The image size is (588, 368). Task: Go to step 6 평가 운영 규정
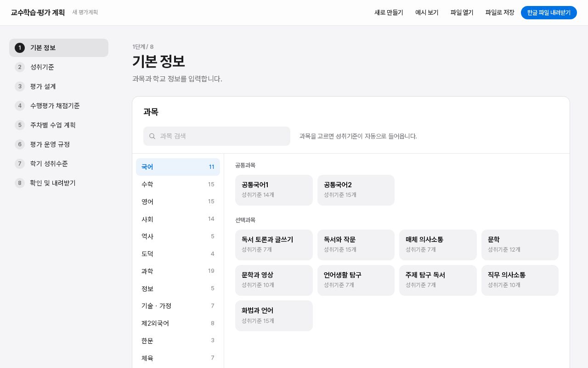click(x=59, y=144)
